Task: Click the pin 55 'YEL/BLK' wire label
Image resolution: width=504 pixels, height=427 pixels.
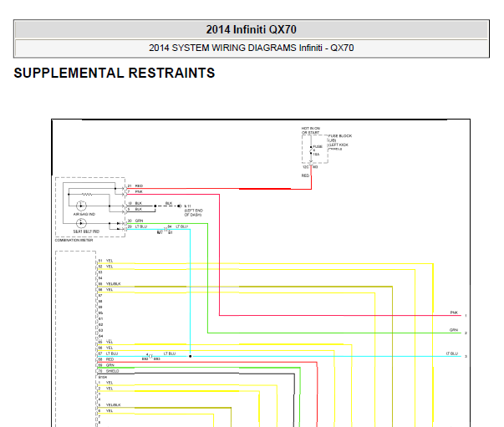Action: pos(113,284)
